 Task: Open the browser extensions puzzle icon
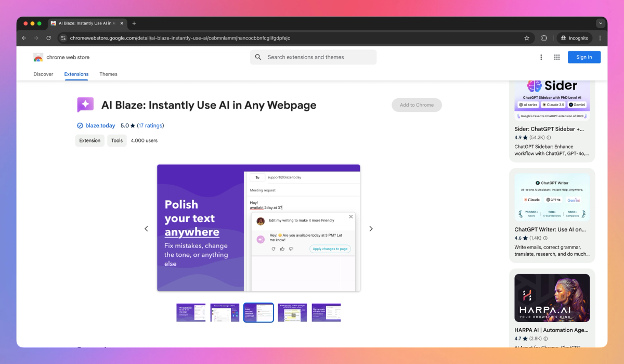[544, 38]
